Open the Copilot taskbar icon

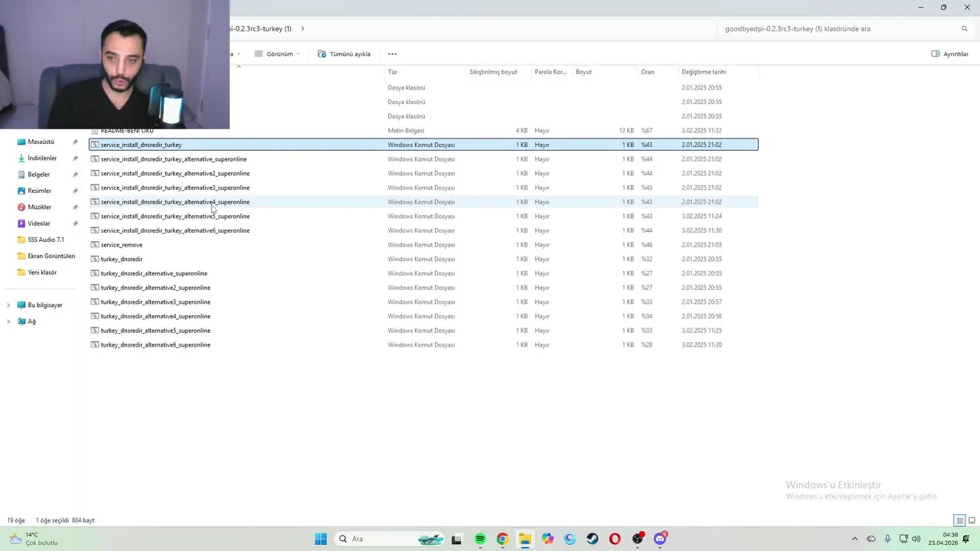tap(547, 539)
